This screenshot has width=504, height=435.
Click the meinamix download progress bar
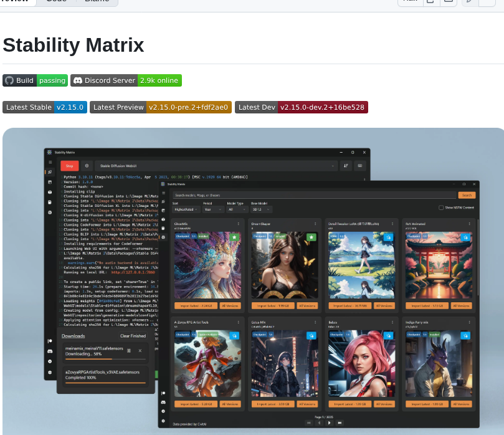pyautogui.click(x=105, y=359)
